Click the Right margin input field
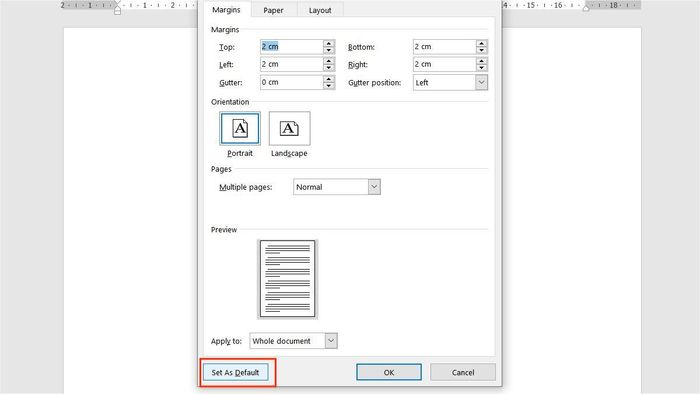 [x=444, y=64]
